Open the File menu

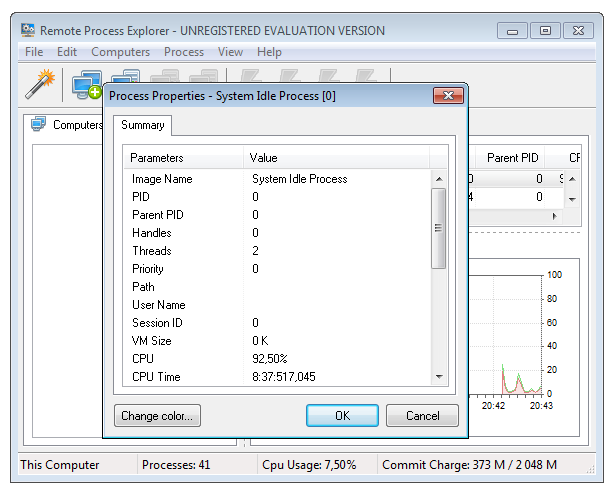[34, 52]
